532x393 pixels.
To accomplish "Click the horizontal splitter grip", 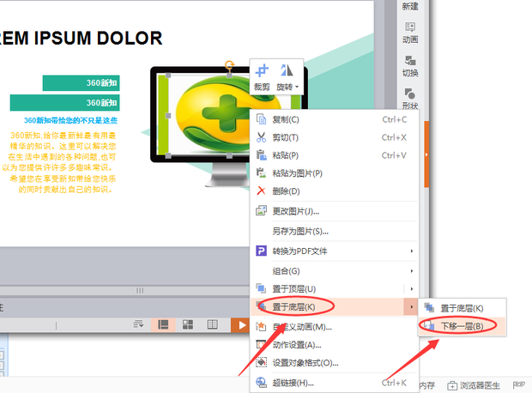I will [x=140, y=291].
